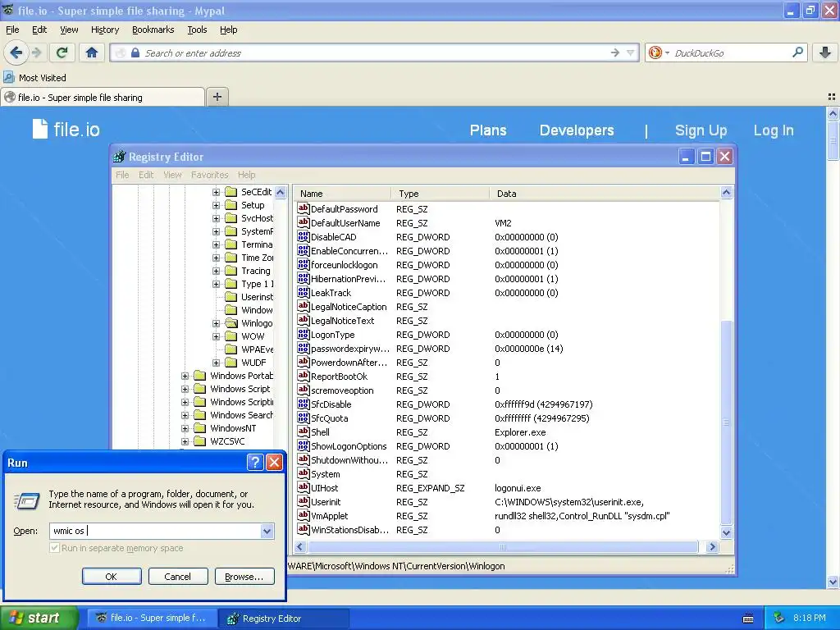Reload the page with the refresh icon
The height and width of the screenshot is (630, 840).
click(x=62, y=52)
